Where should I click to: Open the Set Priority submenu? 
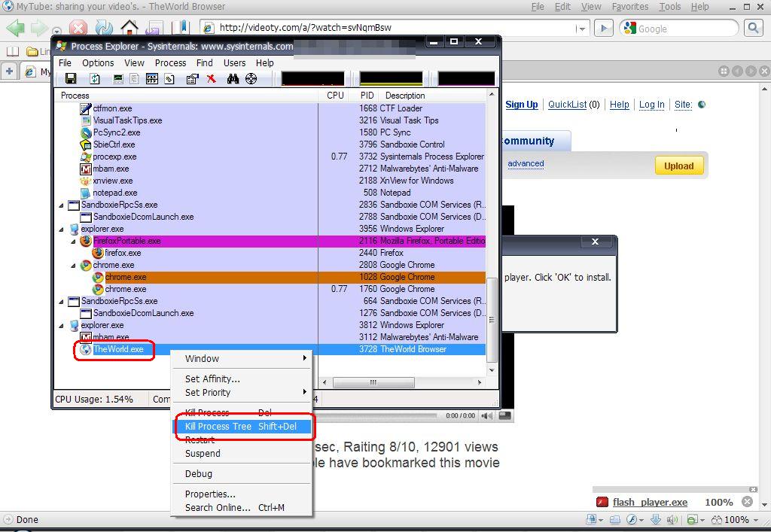point(242,393)
